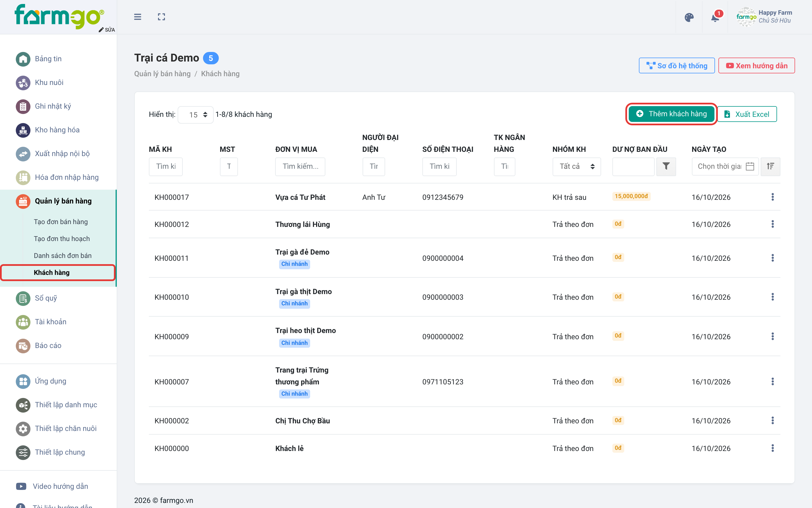This screenshot has height=508, width=812.
Task: Open actions menu for Khách lẻ row
Action: pos(773,448)
